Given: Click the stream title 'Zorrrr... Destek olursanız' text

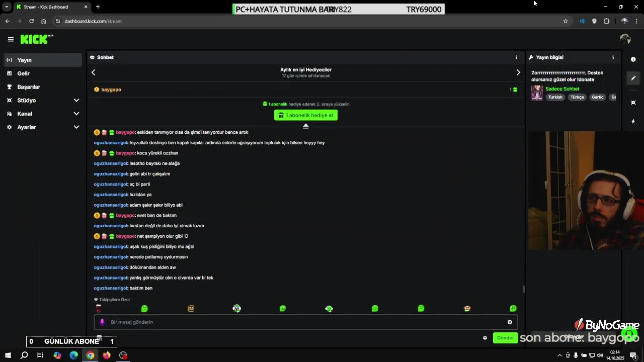Looking at the screenshot, I should (567, 76).
